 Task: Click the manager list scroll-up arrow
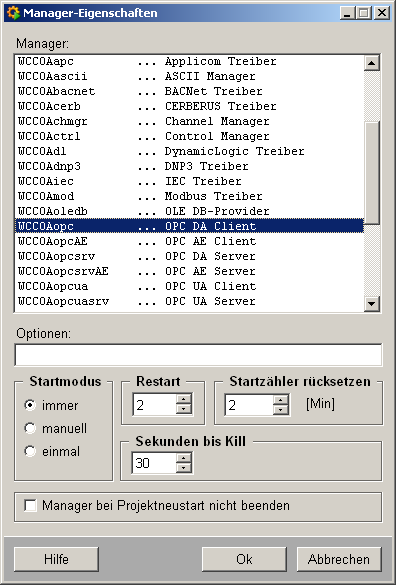coord(371,63)
